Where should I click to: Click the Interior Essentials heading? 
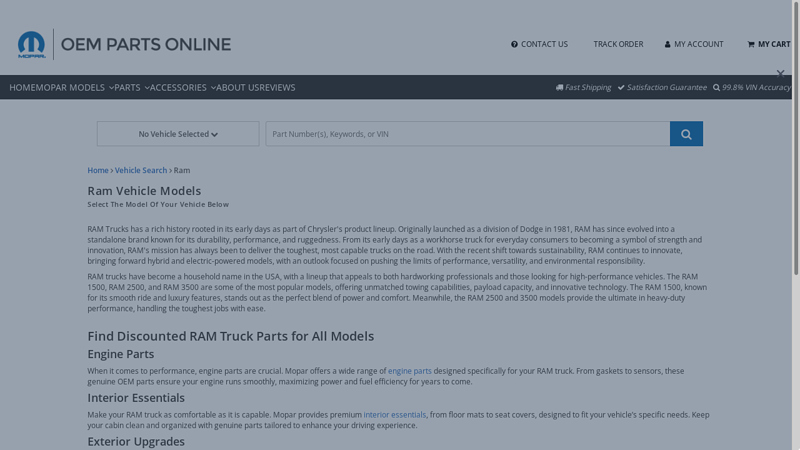136,397
